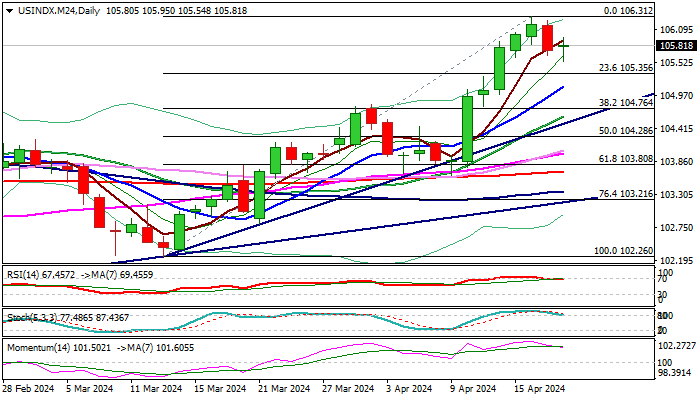The width and height of the screenshot is (700, 400).
Task: Click the 61.8 103.808 retracement label
Action: [626, 159]
